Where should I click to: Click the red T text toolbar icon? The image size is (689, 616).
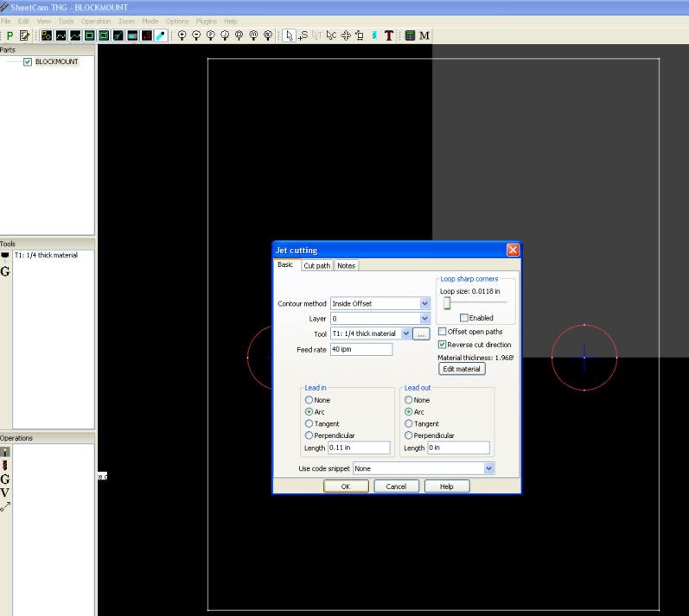389,35
